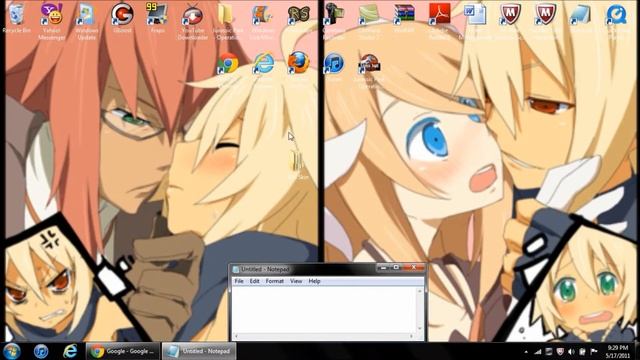The height and width of the screenshot is (360, 640).
Task: Open the Action Center flag icon
Action: point(594,351)
